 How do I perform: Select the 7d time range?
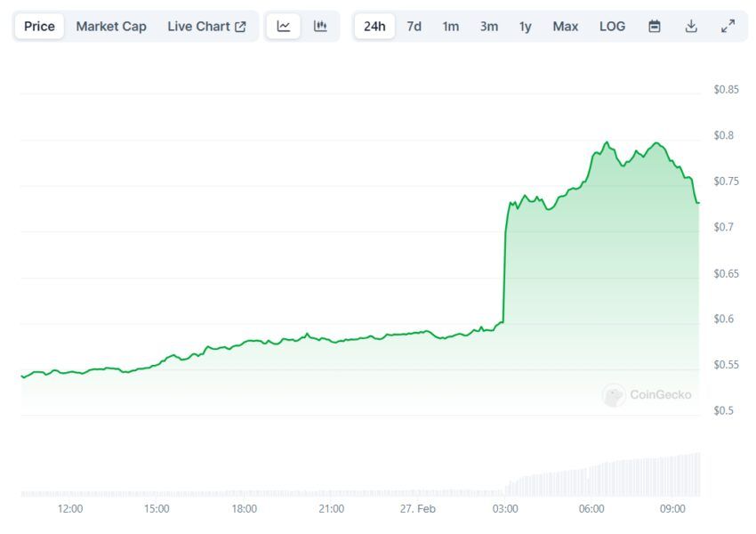[414, 26]
